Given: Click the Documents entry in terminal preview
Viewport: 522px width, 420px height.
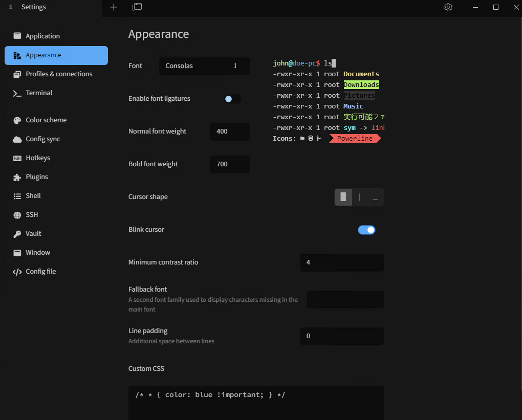Looking at the screenshot, I should click(x=361, y=74).
